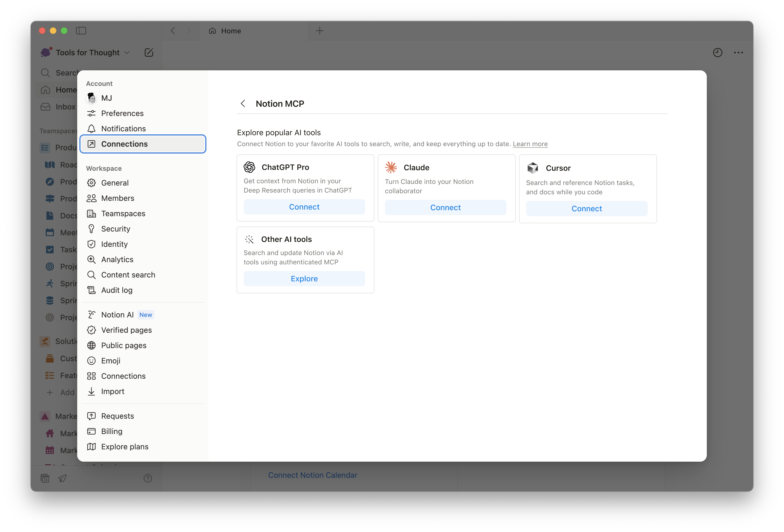Viewport: 784px width, 532px height.
Task: Open Preferences in settings sidebar
Action: (x=122, y=113)
